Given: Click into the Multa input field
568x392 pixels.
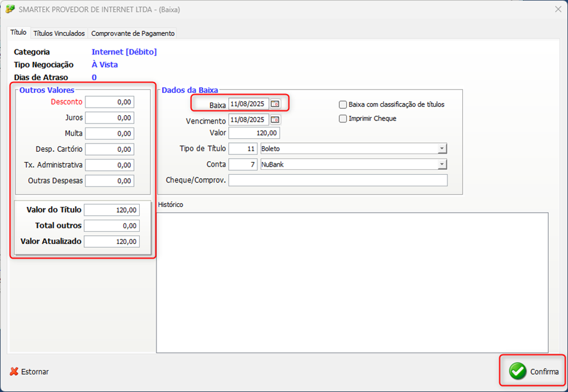Looking at the screenshot, I should [110, 134].
